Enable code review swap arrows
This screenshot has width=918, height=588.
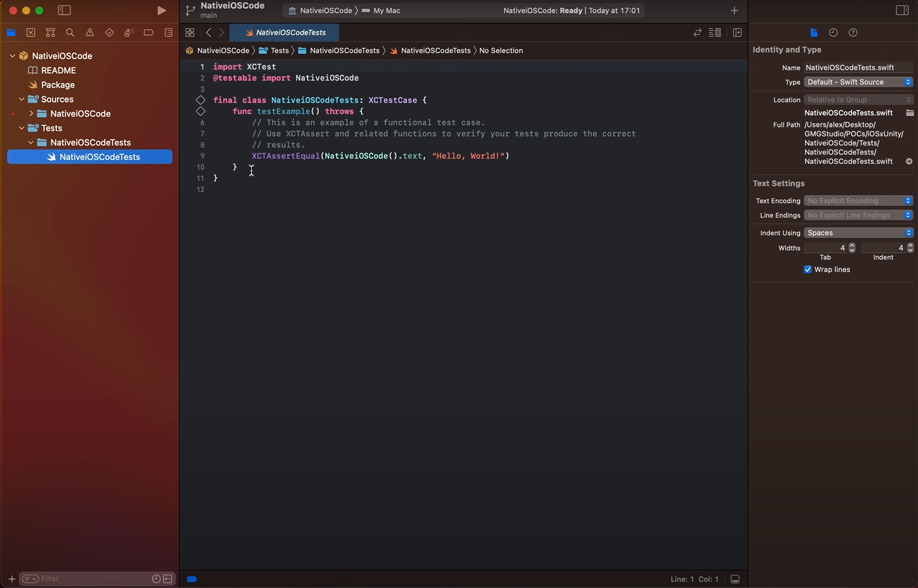(698, 33)
